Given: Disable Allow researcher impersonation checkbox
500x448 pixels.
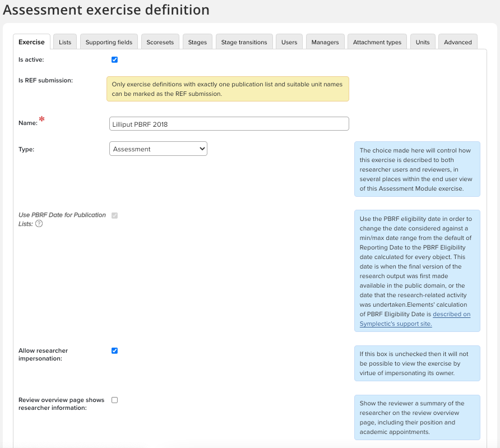Looking at the screenshot, I should tap(115, 351).
